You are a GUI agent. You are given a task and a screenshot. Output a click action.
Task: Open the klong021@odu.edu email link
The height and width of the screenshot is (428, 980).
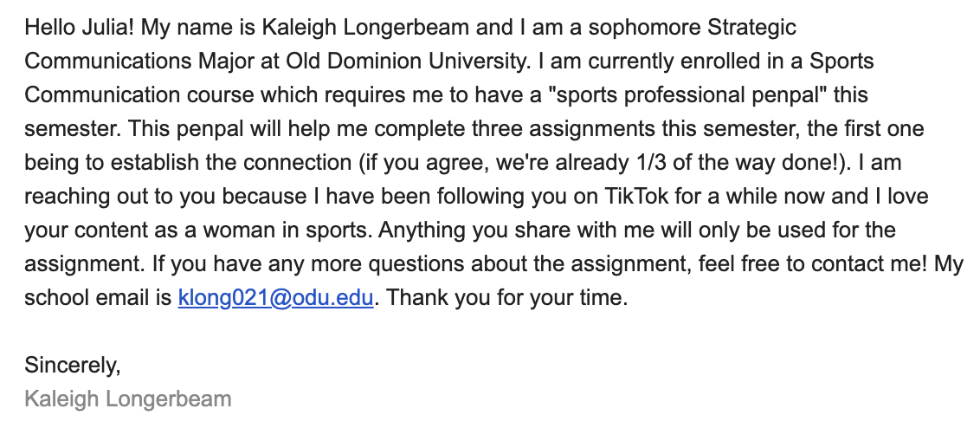275,299
